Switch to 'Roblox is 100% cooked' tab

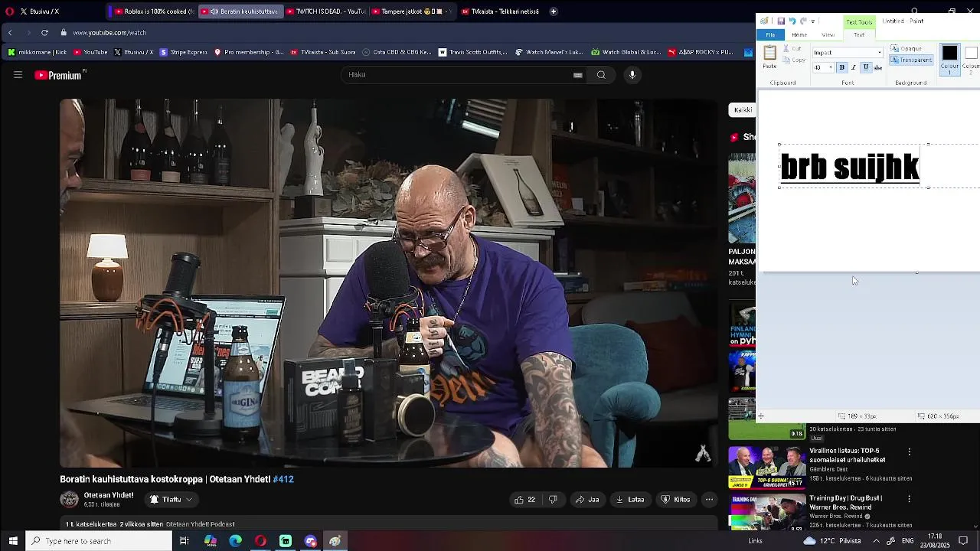[x=153, y=11]
